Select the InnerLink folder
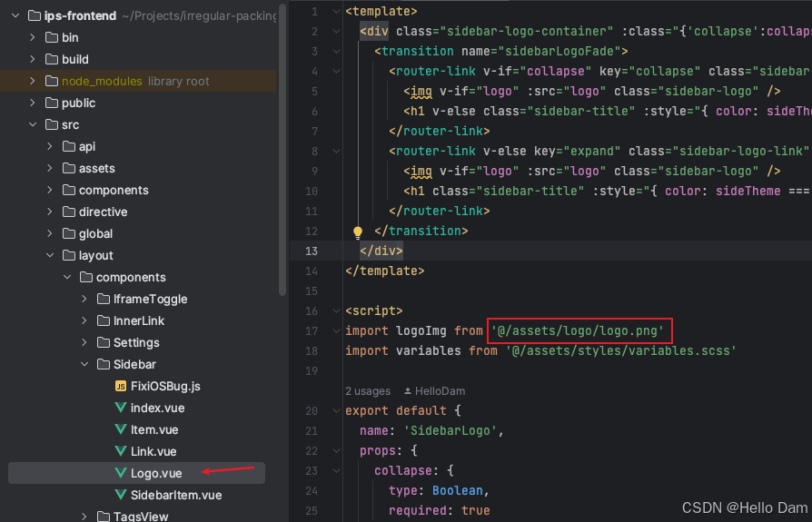The image size is (812, 522). pos(139,320)
